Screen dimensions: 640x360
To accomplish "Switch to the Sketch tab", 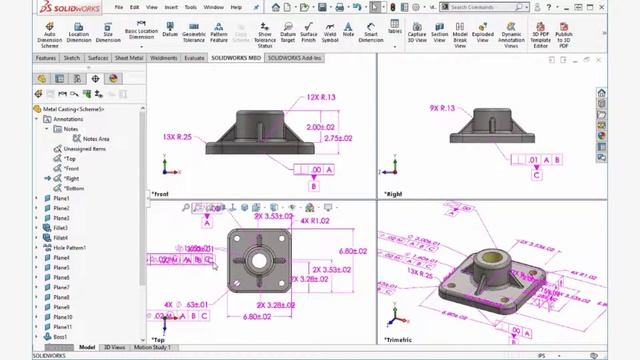I will (x=72, y=58).
